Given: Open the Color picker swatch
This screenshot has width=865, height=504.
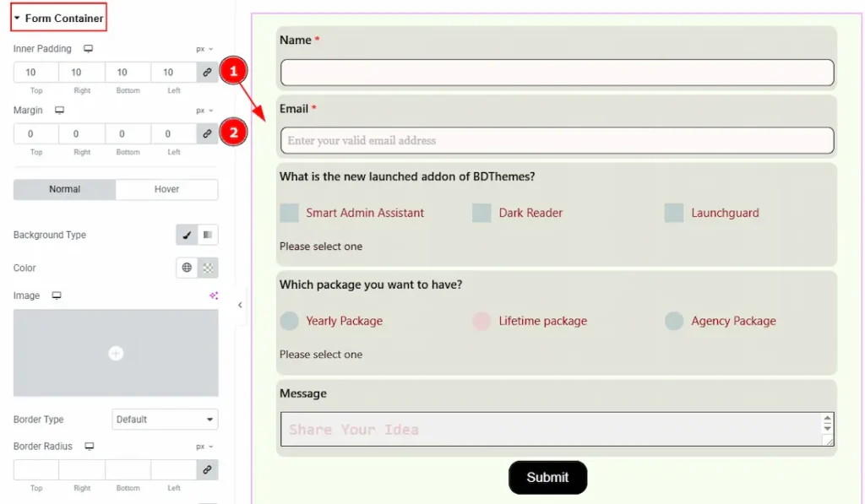Looking at the screenshot, I should pyautogui.click(x=208, y=268).
